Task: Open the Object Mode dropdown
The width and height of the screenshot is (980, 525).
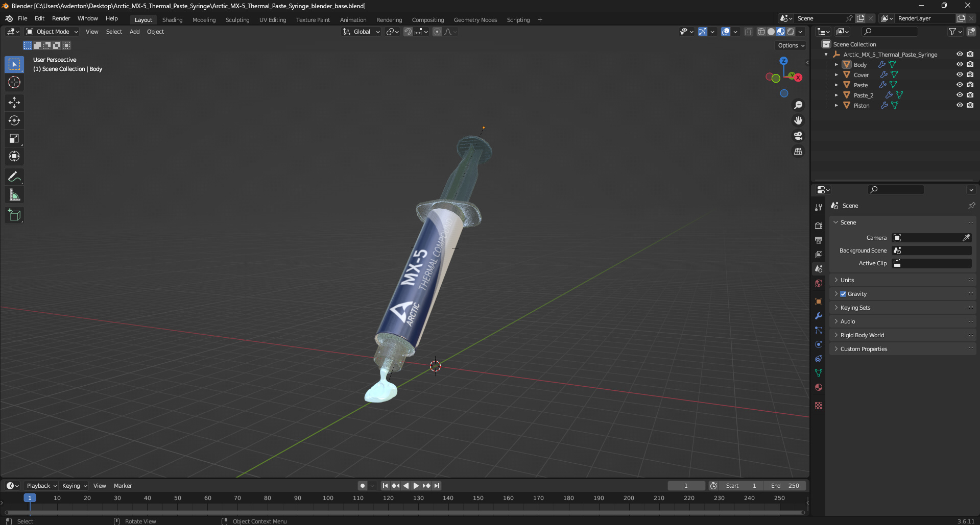Action: coord(52,32)
